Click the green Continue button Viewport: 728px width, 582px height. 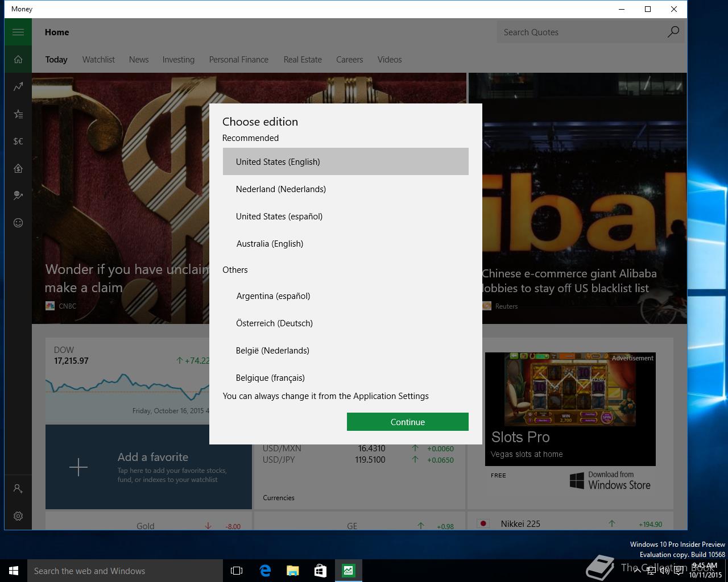(x=408, y=422)
